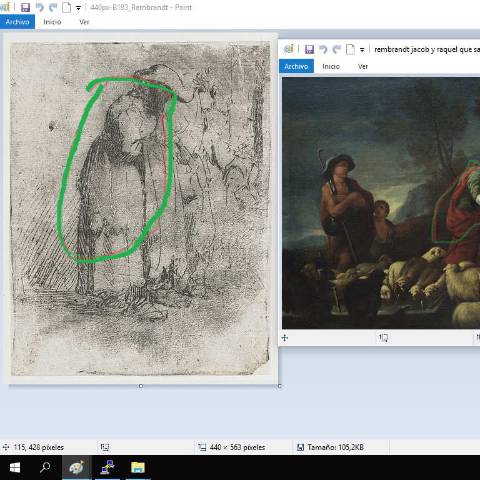
Task: Click New document icon in left Paint window
Action: [x=67, y=7]
